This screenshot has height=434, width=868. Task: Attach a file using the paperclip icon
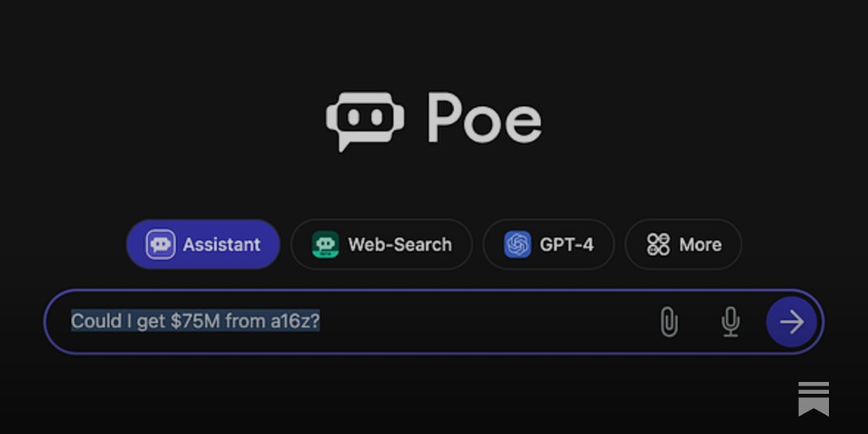[x=667, y=322]
